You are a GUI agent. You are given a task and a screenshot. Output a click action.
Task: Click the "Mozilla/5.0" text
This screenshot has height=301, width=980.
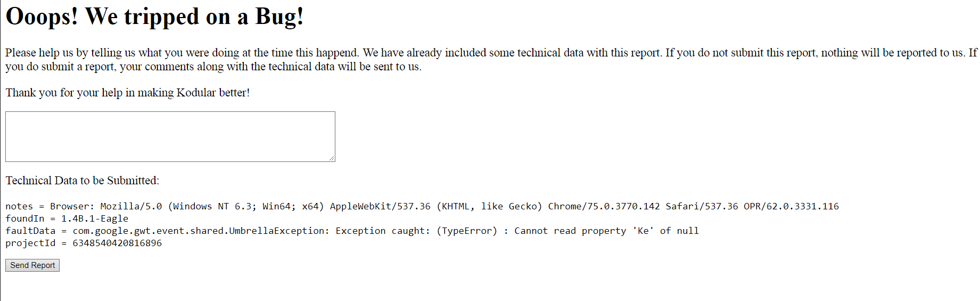(x=131, y=206)
